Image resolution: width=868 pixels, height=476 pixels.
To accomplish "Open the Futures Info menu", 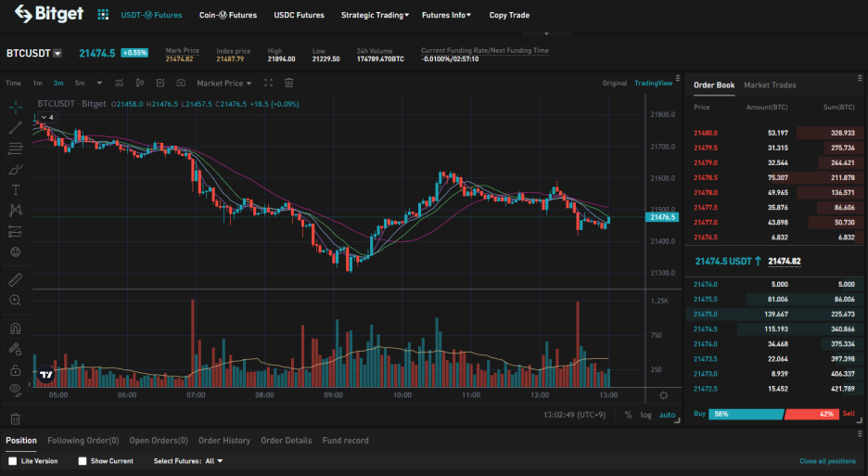I will 446,15.
